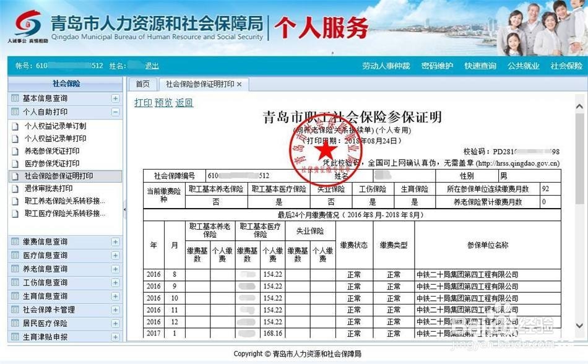Image resolution: width=588 pixels, height=364 pixels.
Task: Open 医疗参保凭证打印 item
Action: click(52, 163)
